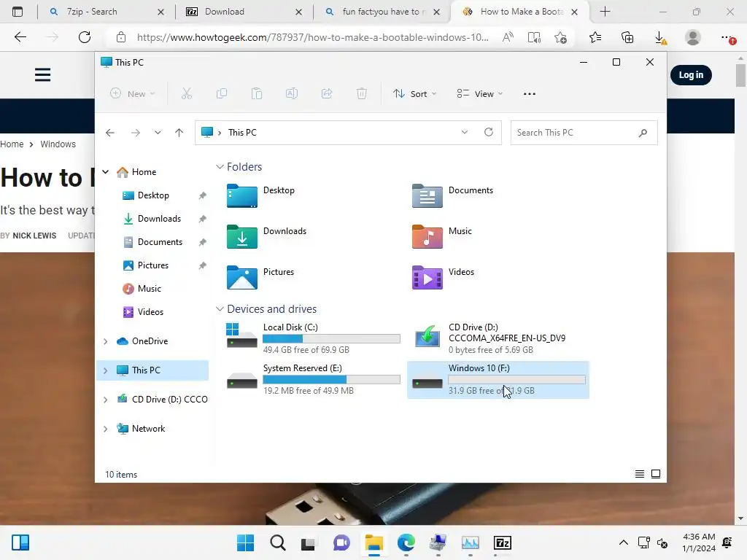Click taskbar clock showing 4:36 AM

[698, 542]
